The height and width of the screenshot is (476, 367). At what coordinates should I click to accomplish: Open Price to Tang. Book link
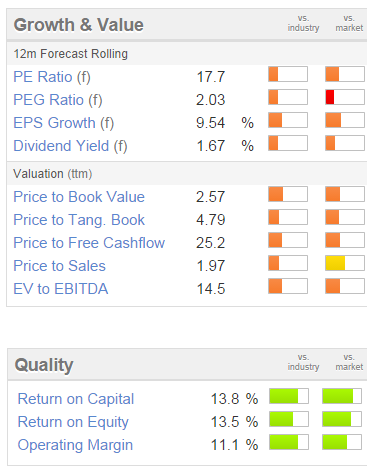tap(79, 220)
